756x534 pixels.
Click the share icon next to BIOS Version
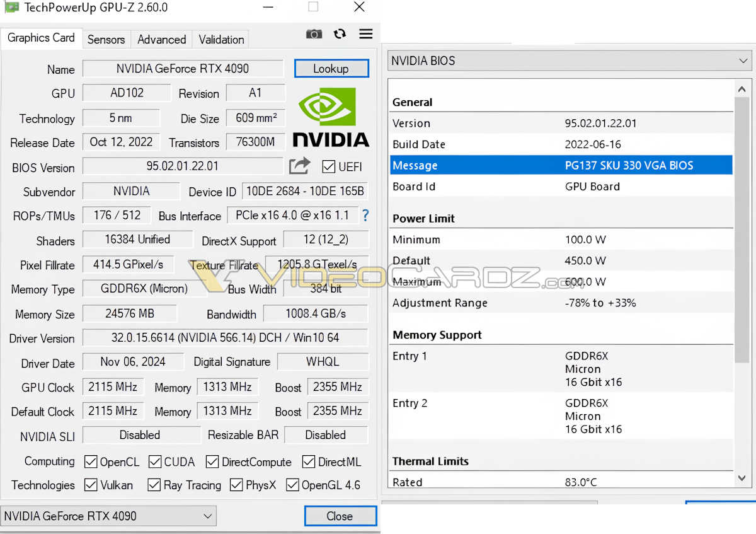tap(299, 166)
